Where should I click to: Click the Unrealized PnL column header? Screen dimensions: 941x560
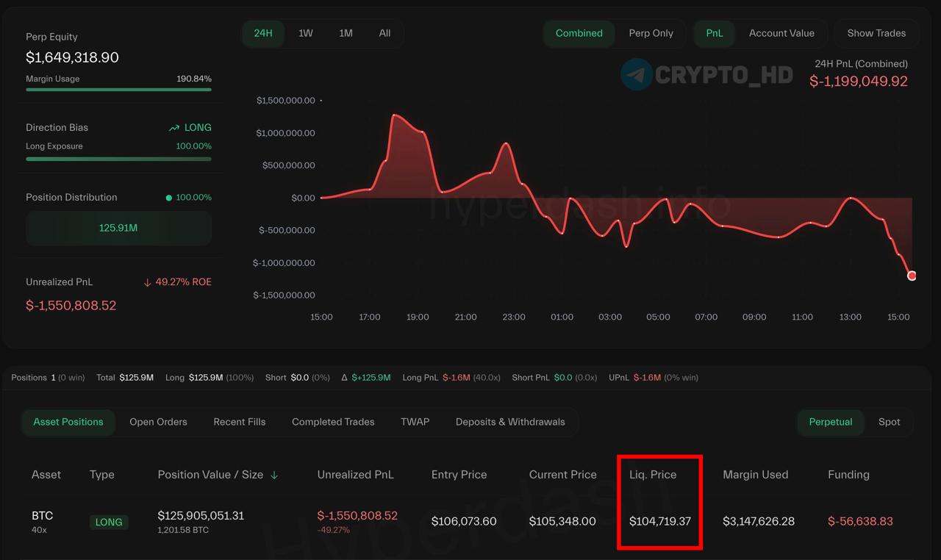pyautogui.click(x=355, y=475)
